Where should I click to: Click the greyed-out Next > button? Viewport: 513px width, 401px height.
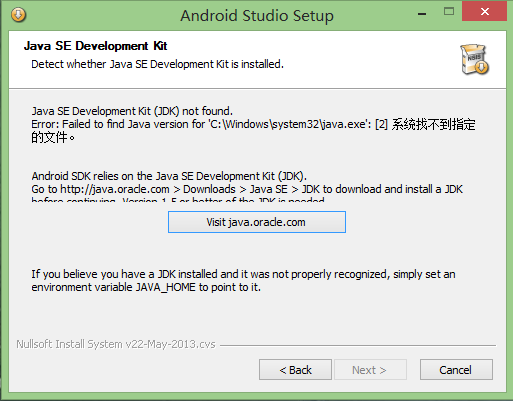point(370,370)
